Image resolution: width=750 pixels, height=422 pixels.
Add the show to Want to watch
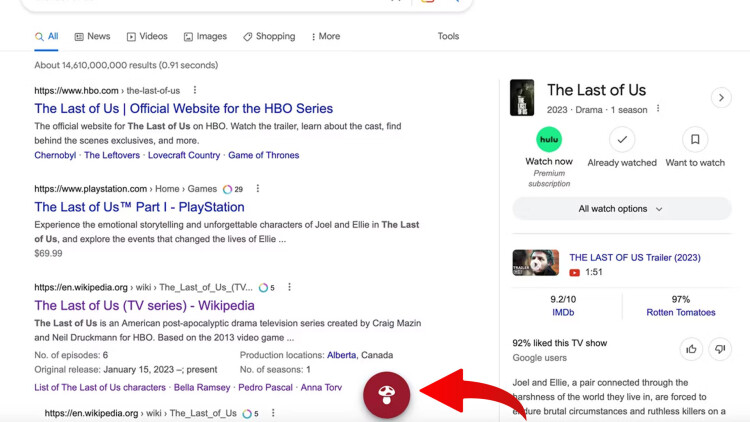695,139
